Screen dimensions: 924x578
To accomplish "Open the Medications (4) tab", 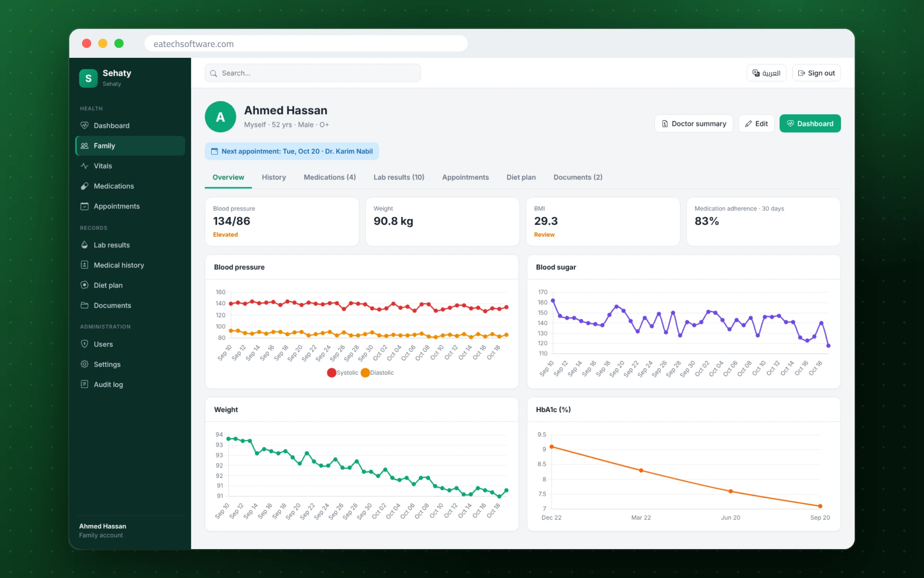I will [x=330, y=177].
